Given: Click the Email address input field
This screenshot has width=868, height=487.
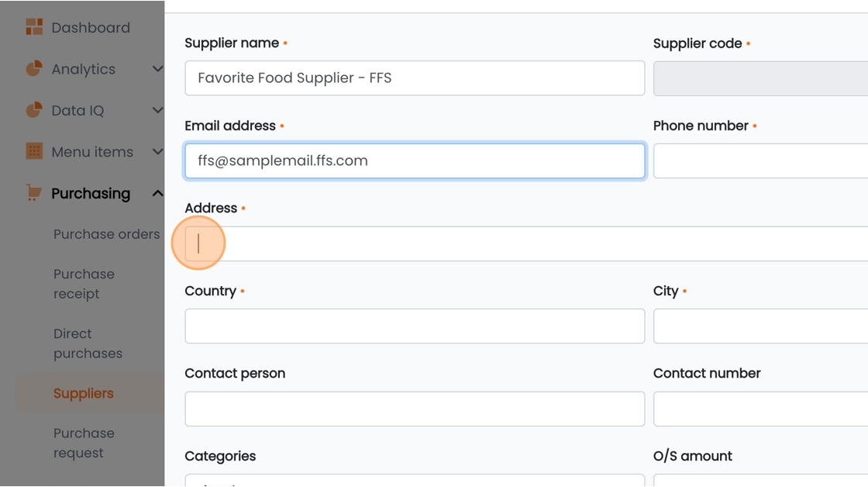Looking at the screenshot, I should (x=415, y=161).
